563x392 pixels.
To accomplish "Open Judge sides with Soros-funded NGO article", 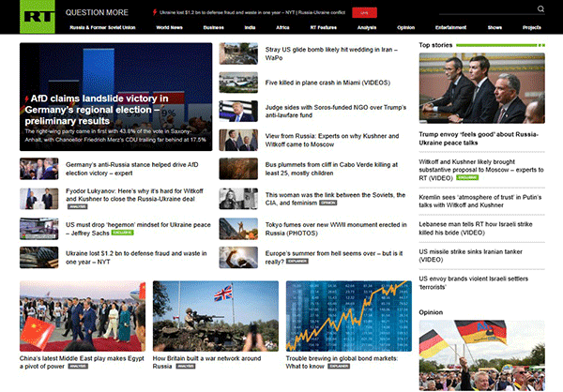I will [x=336, y=112].
